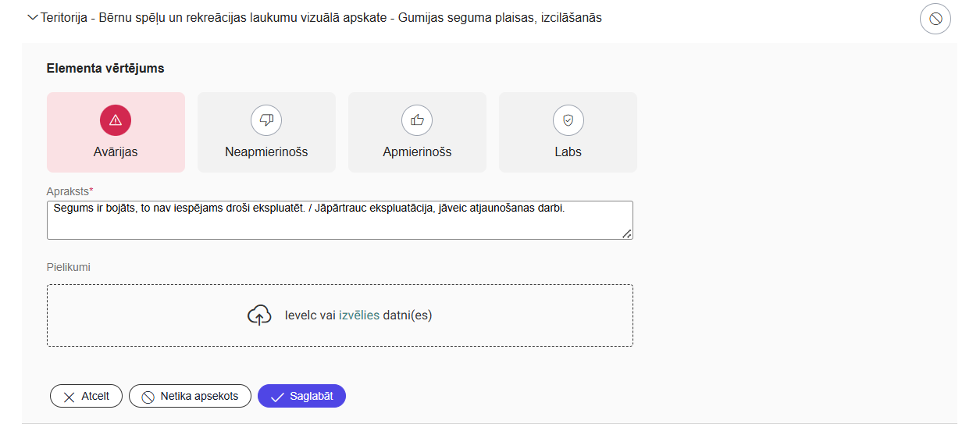The height and width of the screenshot is (424, 980).
Task: Click the thumbs-down icon for Neapmierinošs
Action: coord(266,119)
